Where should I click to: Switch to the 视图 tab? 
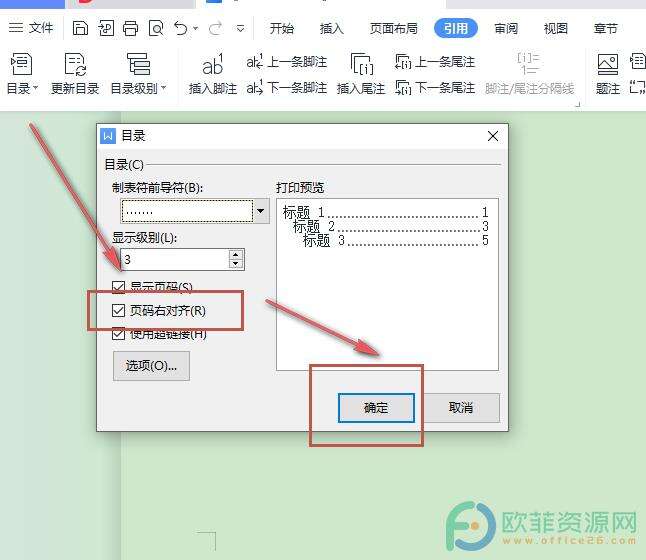click(x=556, y=28)
